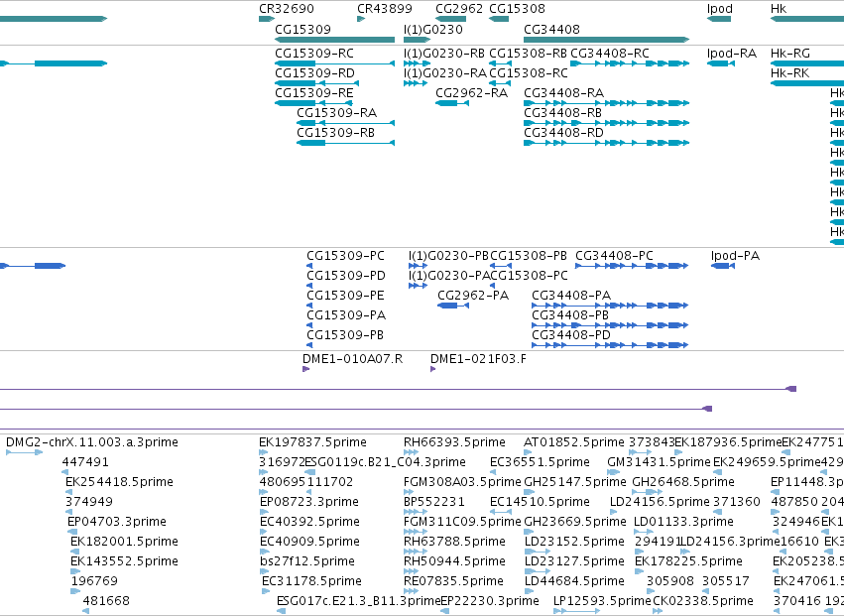Select the CR32690 gene label
844x616 pixels.
(287, 9)
